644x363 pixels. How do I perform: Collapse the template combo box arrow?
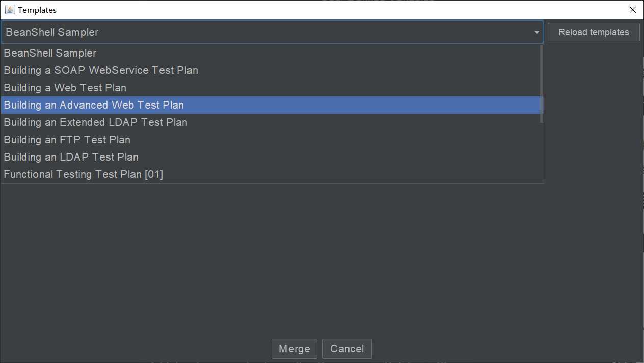pos(536,32)
